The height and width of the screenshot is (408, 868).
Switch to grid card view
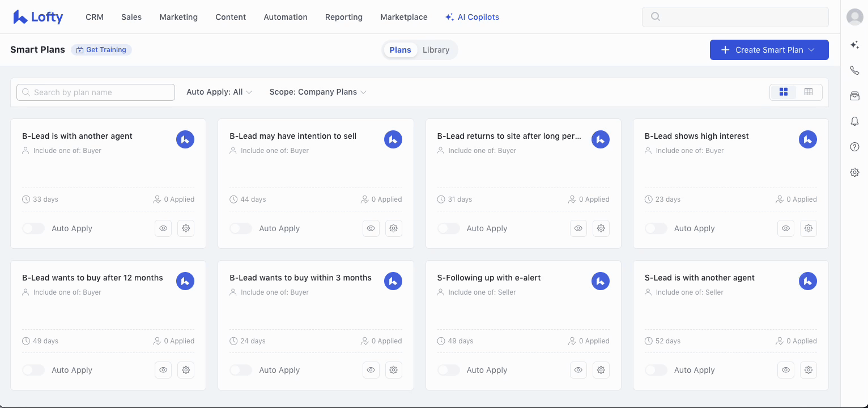click(x=784, y=92)
